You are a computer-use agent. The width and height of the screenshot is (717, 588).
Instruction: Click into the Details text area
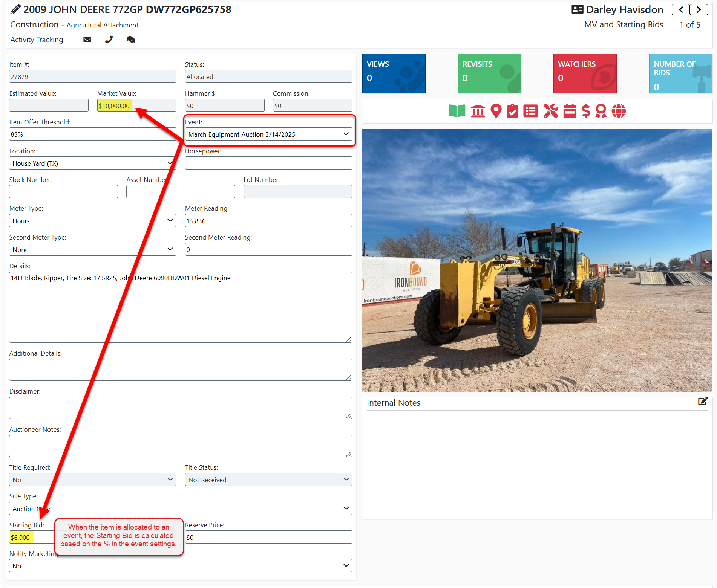click(181, 307)
